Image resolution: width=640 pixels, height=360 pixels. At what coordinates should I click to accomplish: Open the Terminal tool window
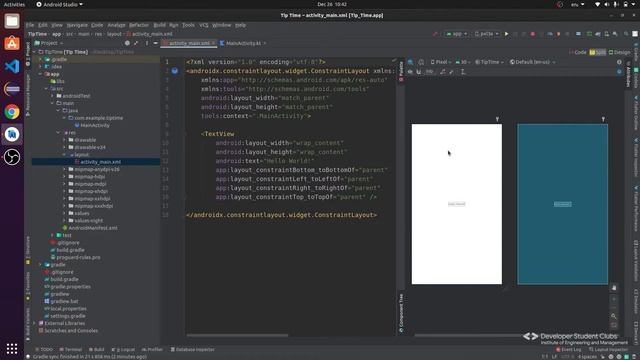[71, 349]
